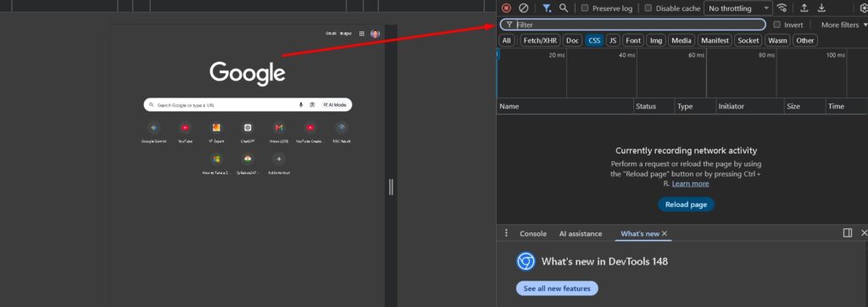This screenshot has width=868, height=307.
Task: Toggle the Socket type filter
Action: (x=748, y=41)
